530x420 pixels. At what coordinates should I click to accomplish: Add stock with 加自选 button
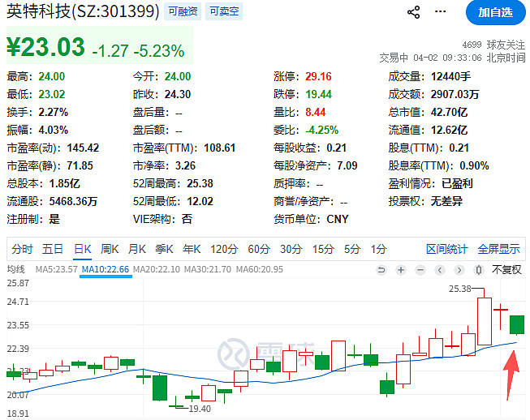click(496, 12)
